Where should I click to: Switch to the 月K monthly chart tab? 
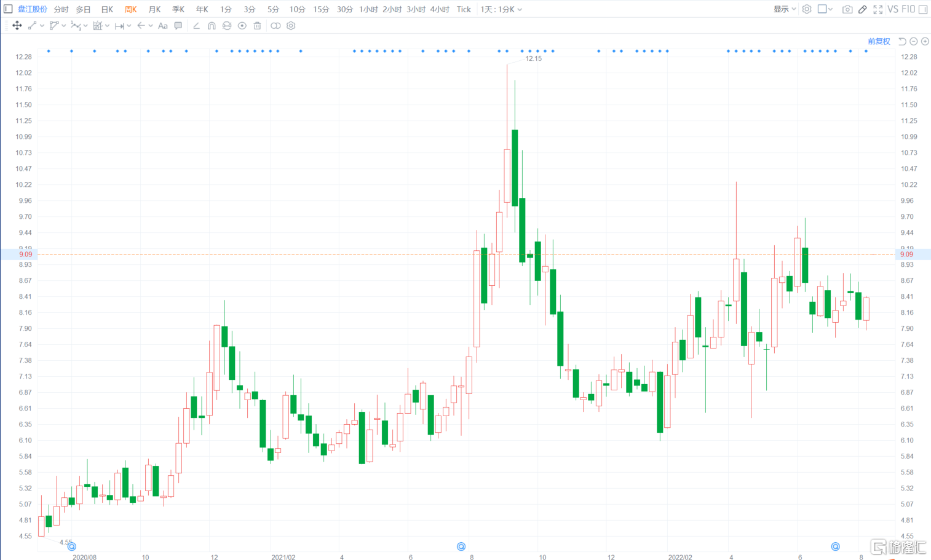point(154,9)
